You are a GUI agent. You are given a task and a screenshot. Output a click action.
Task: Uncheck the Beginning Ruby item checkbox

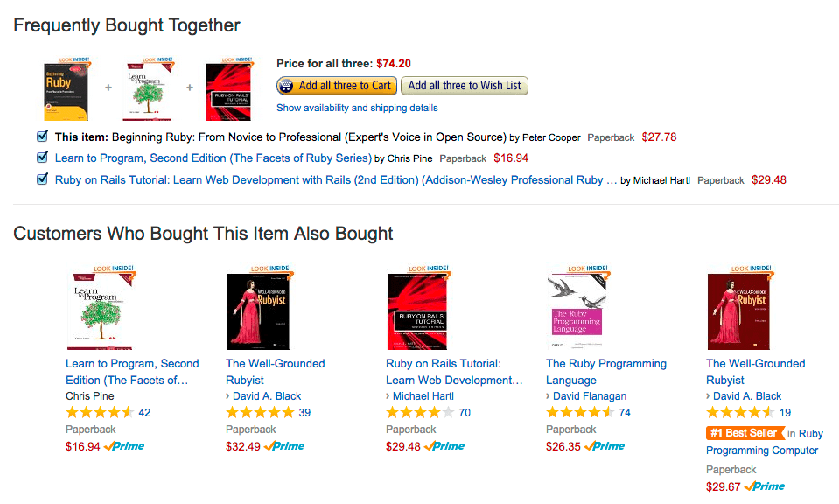tap(39, 136)
